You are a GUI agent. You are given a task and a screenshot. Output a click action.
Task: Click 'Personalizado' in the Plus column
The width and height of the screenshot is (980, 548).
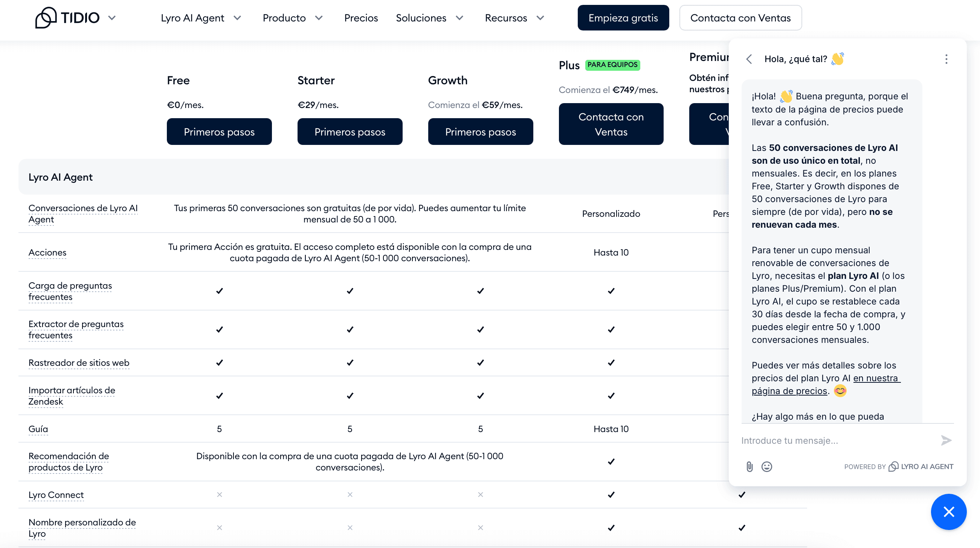point(611,213)
